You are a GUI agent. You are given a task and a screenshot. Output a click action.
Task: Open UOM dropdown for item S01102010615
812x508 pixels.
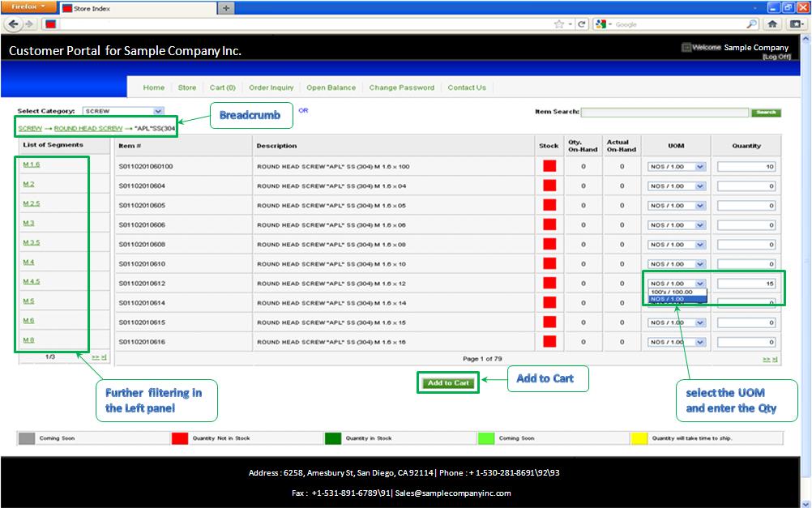click(x=677, y=322)
